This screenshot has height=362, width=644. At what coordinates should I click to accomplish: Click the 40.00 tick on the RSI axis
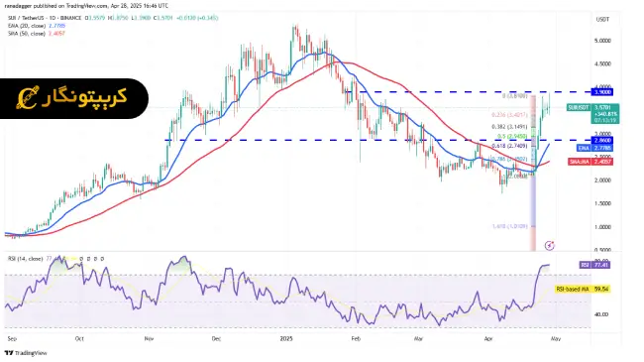point(601,314)
